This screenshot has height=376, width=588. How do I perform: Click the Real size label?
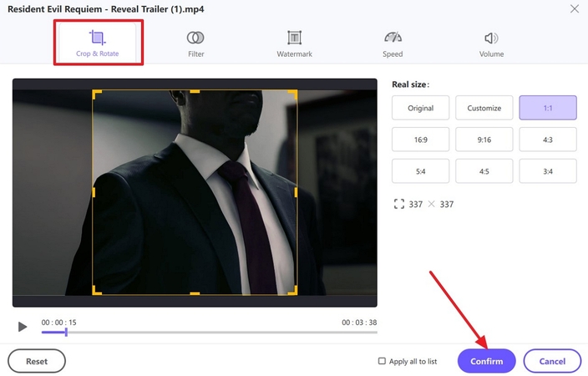(411, 84)
